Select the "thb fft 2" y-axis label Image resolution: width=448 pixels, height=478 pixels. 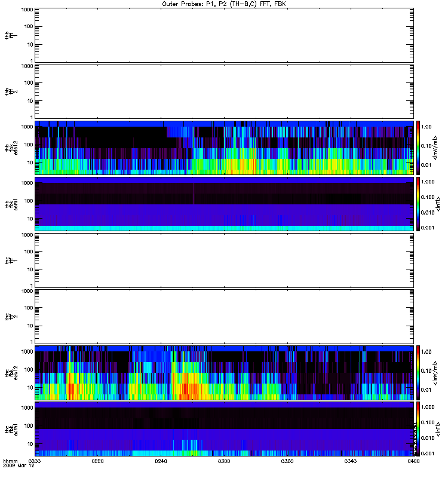(x=11, y=91)
